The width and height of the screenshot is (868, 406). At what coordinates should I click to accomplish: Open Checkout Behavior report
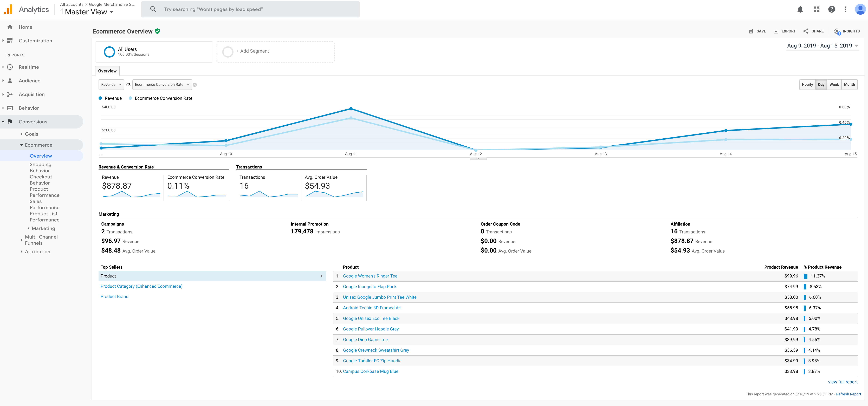point(41,180)
